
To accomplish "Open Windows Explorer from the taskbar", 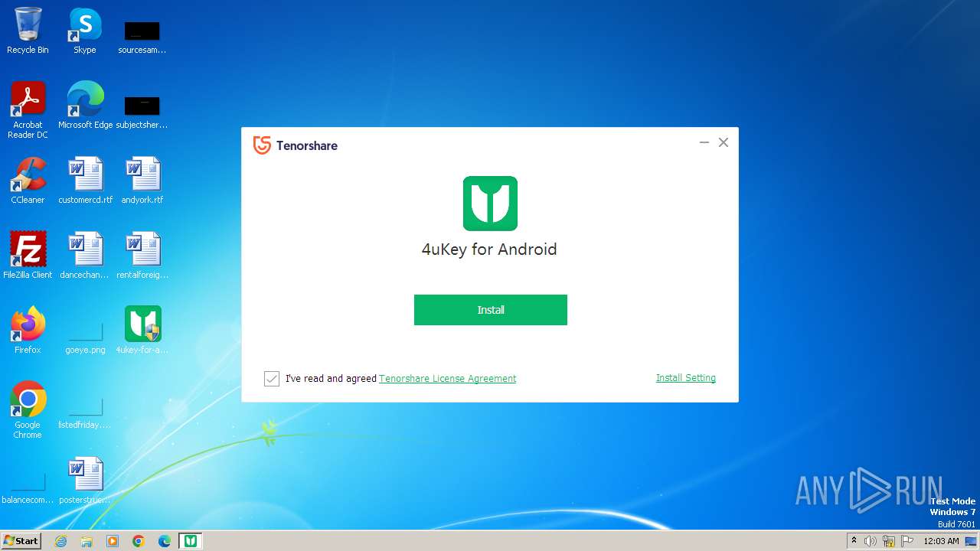I will 87,541.
